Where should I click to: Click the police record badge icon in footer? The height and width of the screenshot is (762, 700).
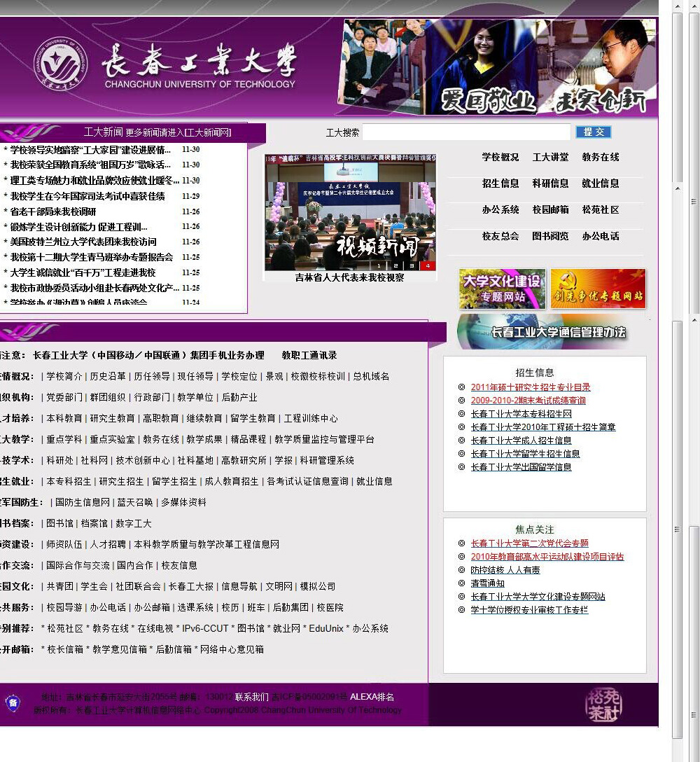pos(13,703)
